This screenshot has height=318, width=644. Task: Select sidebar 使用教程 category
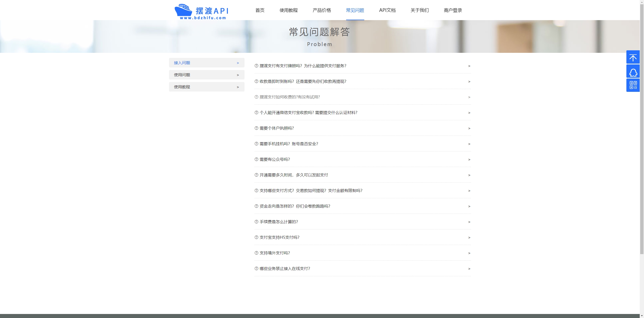tap(207, 87)
